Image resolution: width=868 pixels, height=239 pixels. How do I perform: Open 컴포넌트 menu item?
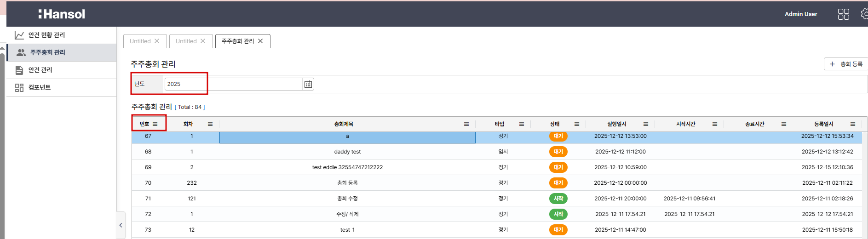[x=61, y=87]
